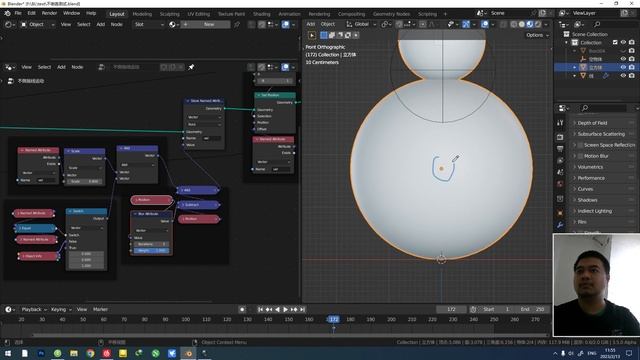Toggle Collection exclude checkbox in outliner
Viewport: 640px width, 360px height.
pyautogui.click(x=615, y=42)
